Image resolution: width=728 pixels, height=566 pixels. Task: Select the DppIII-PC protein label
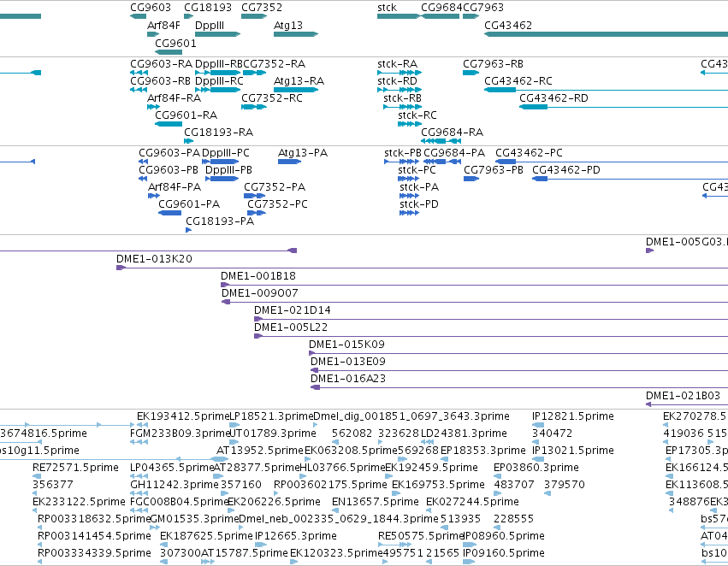coord(226,153)
